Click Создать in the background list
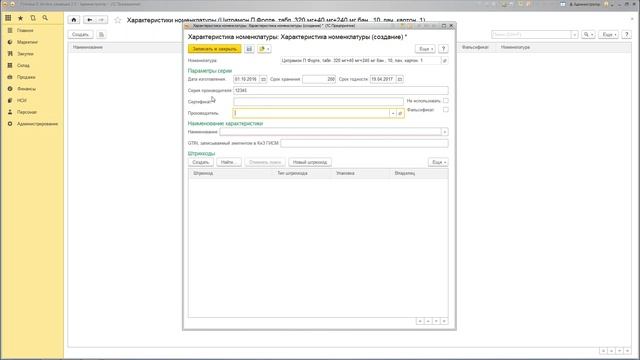Screen dimensions: 640x360 (80, 35)
